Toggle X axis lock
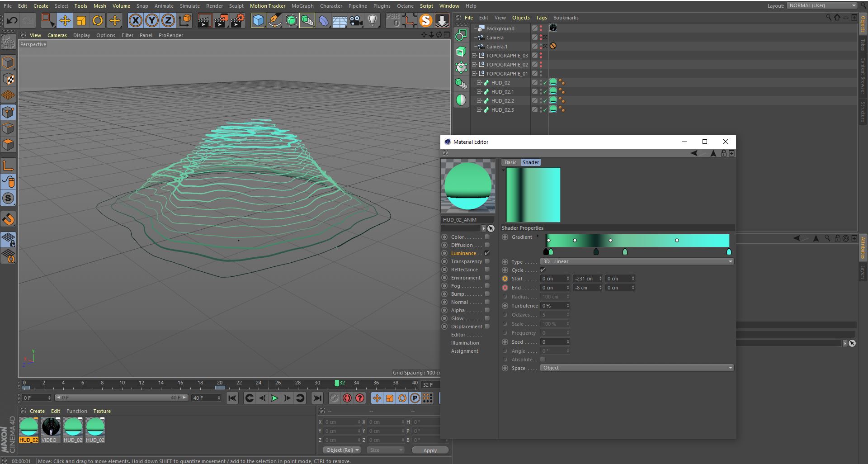This screenshot has height=464, width=868. click(135, 20)
